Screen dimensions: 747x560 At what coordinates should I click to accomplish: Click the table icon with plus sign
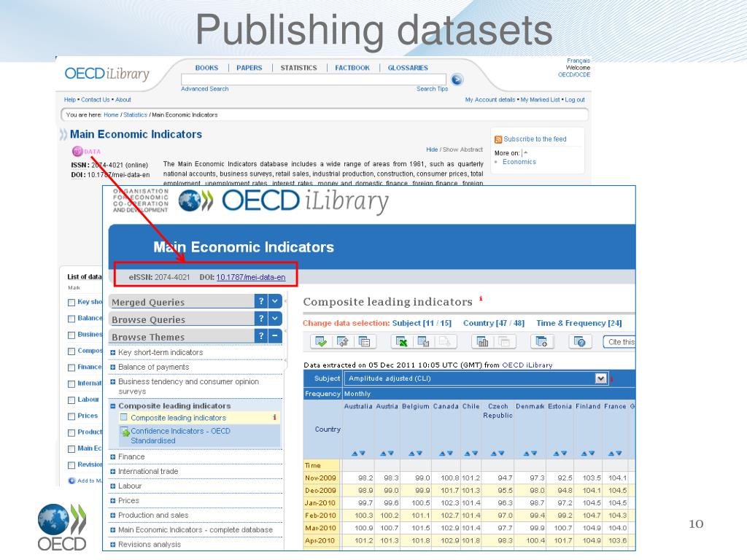point(542,341)
